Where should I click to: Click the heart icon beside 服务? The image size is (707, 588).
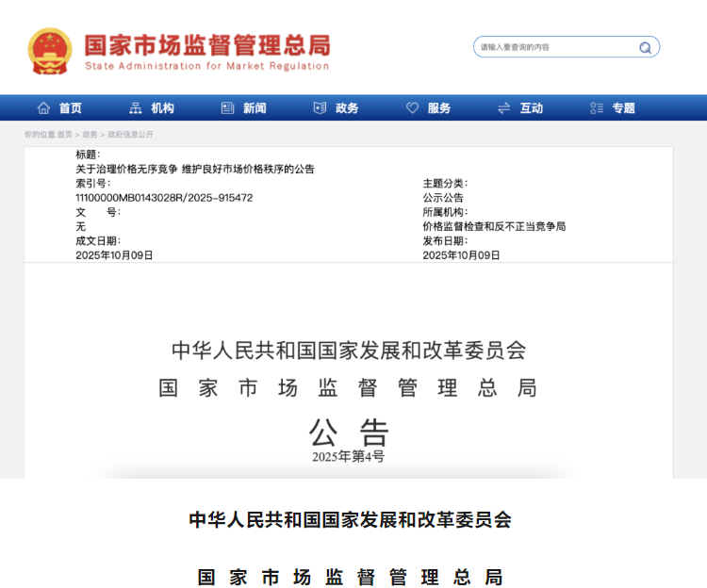click(412, 108)
